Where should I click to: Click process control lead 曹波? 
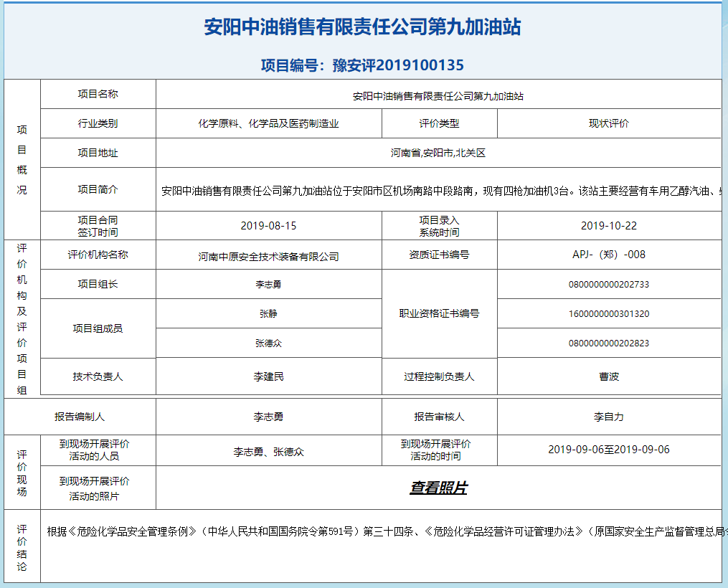(x=609, y=376)
